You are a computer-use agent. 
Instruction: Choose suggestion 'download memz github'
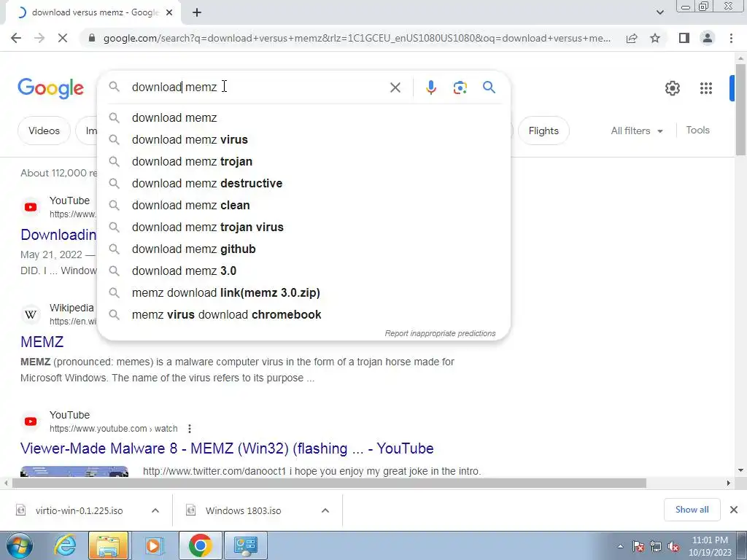[x=304, y=249]
